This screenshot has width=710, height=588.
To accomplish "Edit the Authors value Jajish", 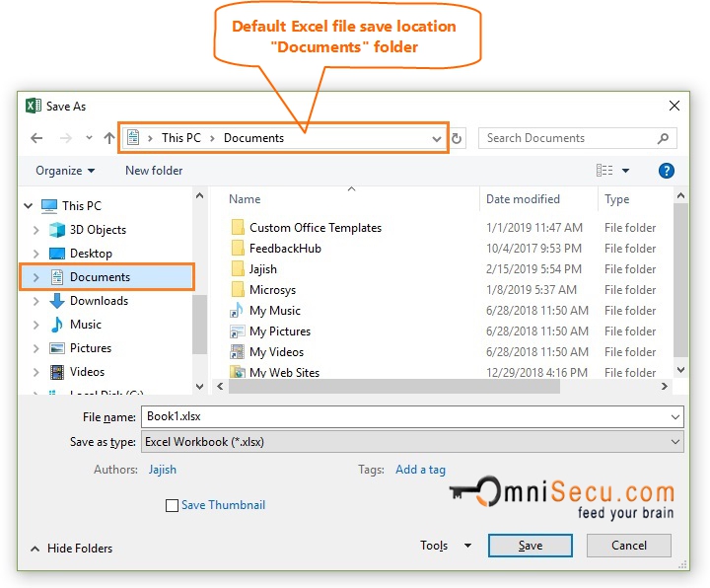I will point(162,470).
